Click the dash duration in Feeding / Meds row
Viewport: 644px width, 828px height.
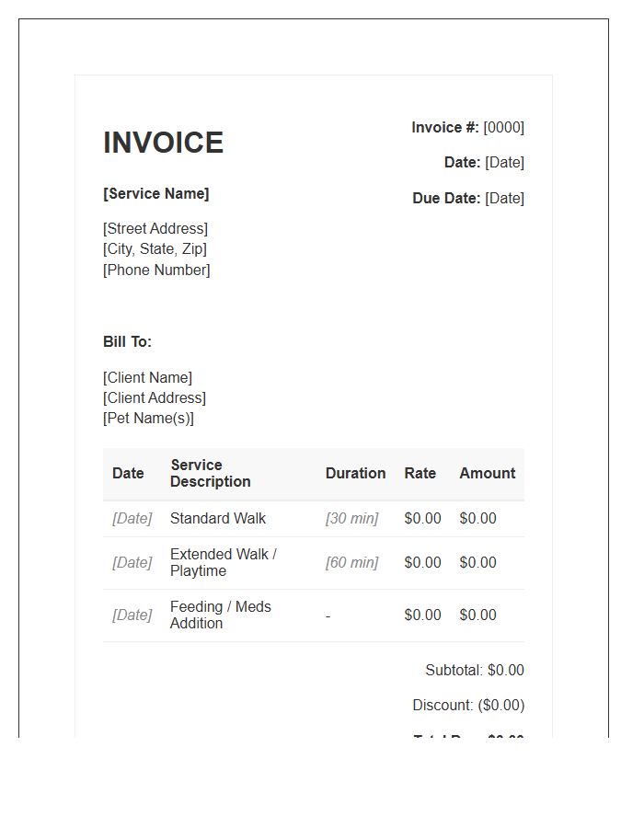click(x=328, y=615)
